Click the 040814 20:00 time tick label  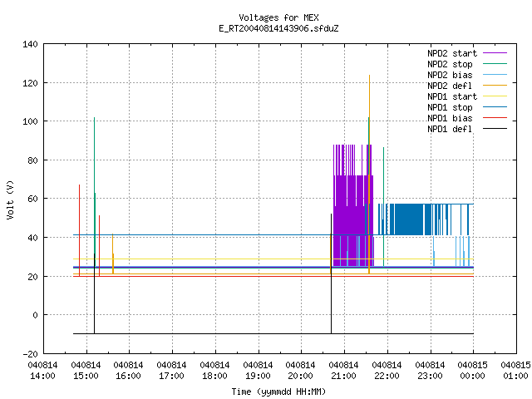(301, 371)
